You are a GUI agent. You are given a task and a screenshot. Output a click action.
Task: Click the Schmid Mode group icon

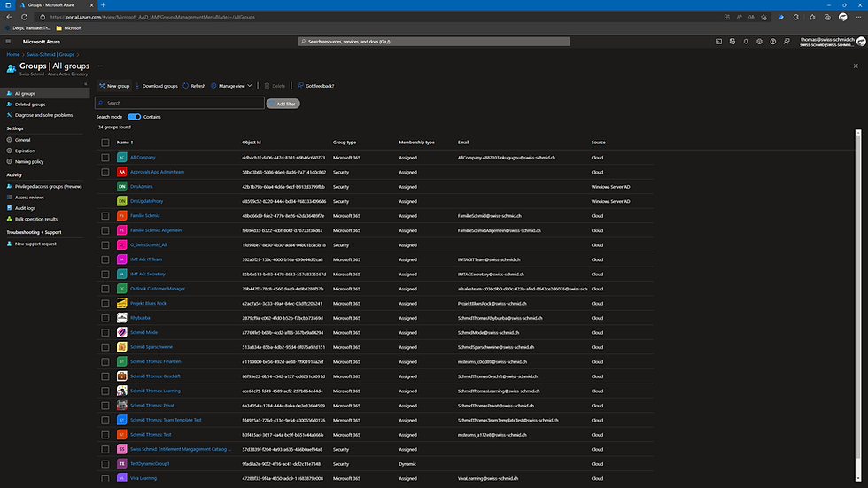(x=122, y=332)
